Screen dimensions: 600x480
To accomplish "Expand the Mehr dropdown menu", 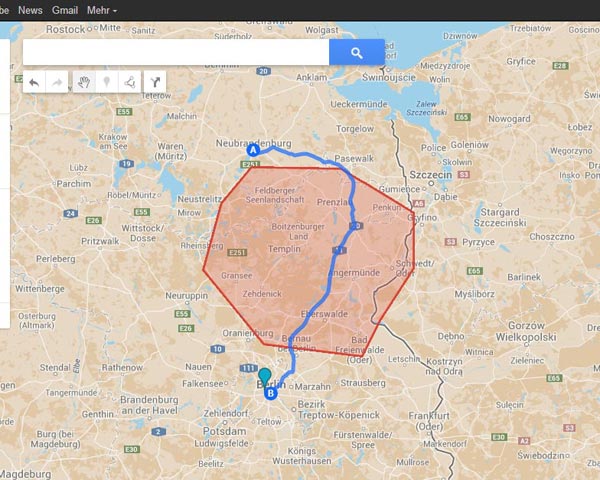I will coord(102,10).
